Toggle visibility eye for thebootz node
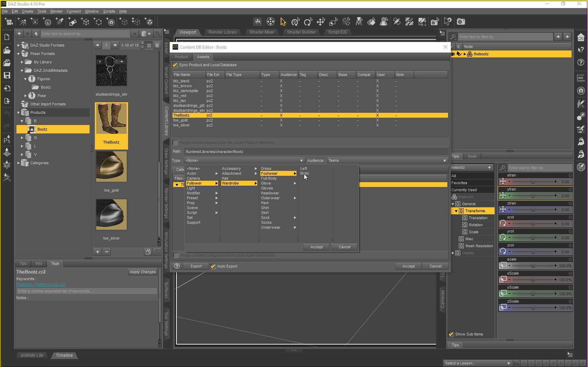The width and height of the screenshot is (588, 367). click(453, 54)
